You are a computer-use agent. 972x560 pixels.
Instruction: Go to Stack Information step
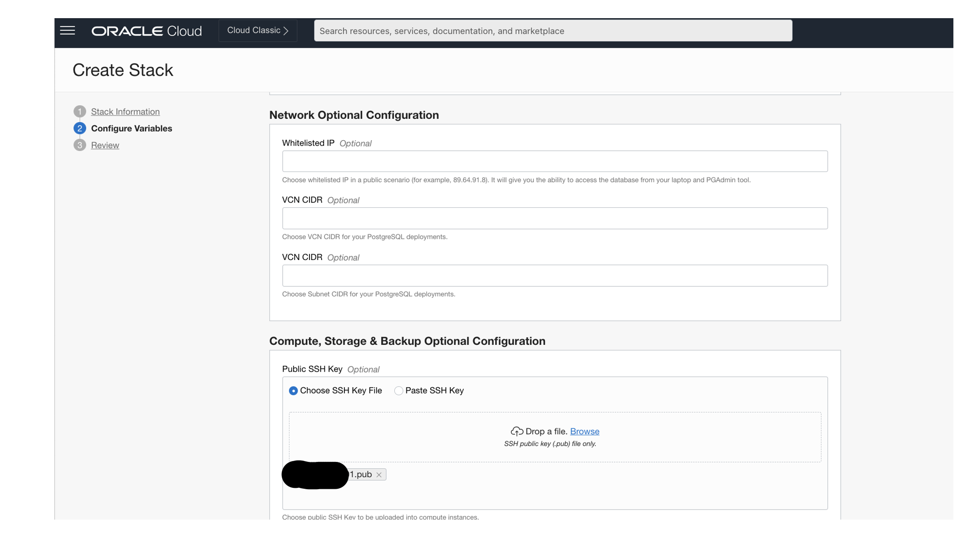coord(125,112)
